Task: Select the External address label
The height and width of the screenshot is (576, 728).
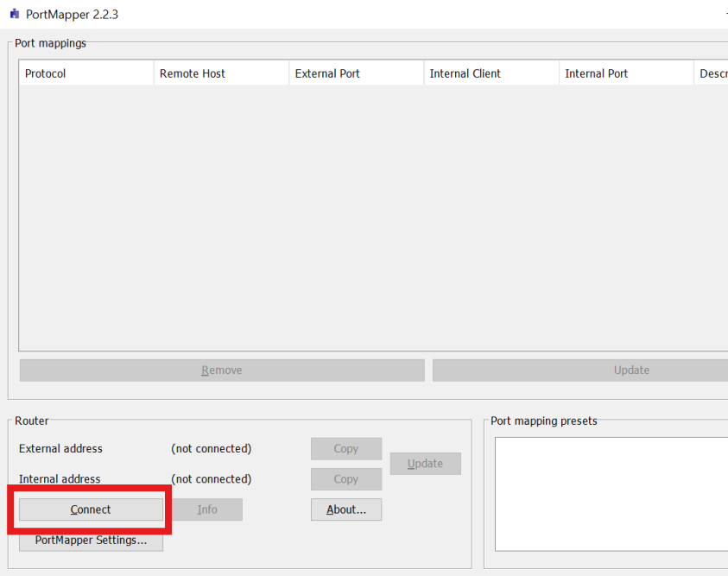Action: (60, 449)
